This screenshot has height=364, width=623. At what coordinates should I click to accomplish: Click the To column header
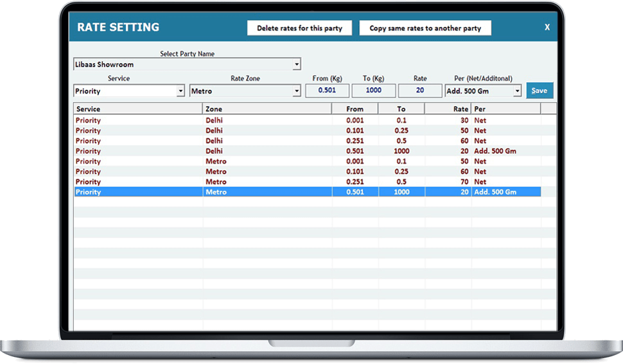click(x=401, y=108)
